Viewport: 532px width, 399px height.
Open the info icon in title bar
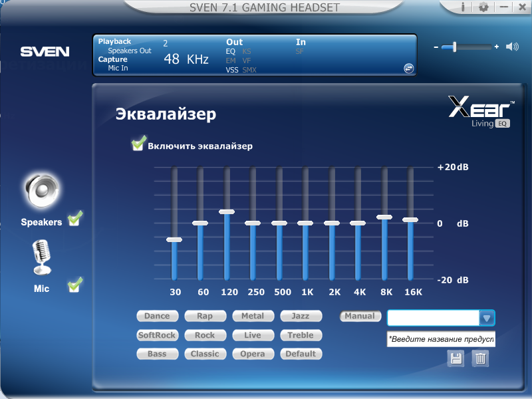[463, 7]
